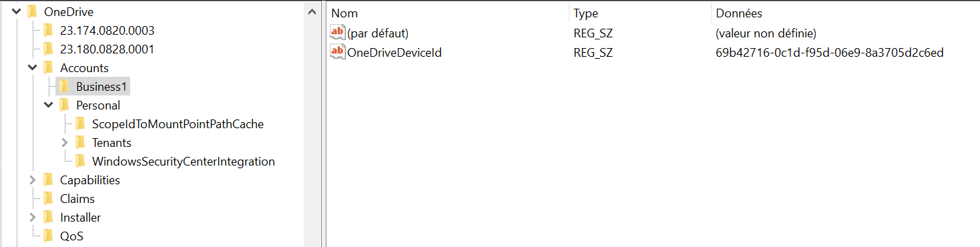Select the (par défaut) value icon
The height and width of the screenshot is (247, 980).
338,32
